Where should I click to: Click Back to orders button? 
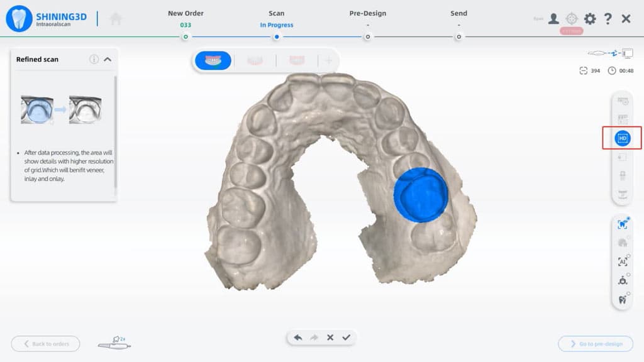(45, 344)
